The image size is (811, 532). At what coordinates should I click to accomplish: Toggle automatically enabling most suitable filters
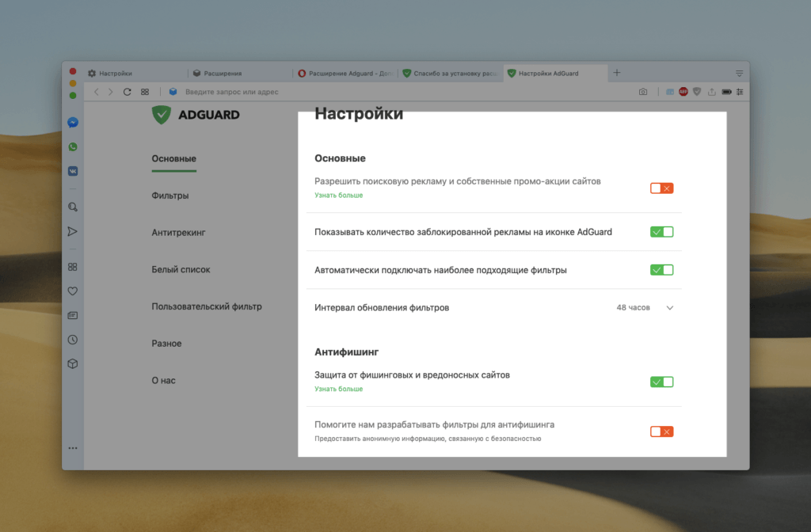tap(661, 270)
